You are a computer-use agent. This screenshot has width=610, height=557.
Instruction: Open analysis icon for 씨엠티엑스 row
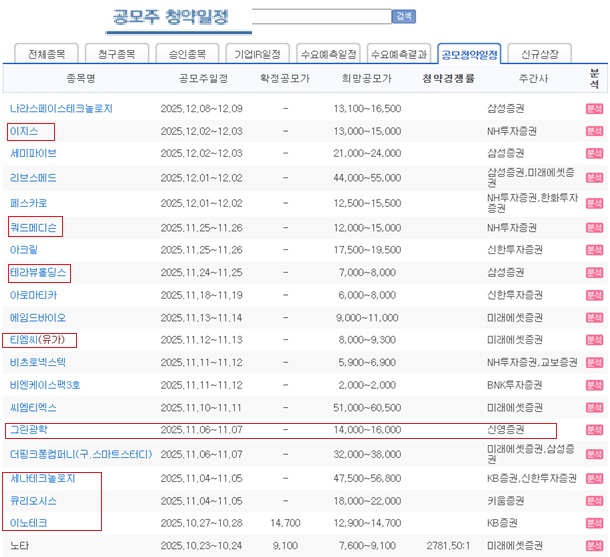point(594,408)
